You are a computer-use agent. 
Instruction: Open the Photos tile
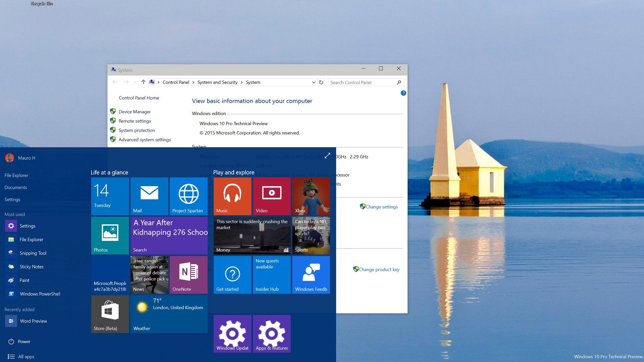110,235
